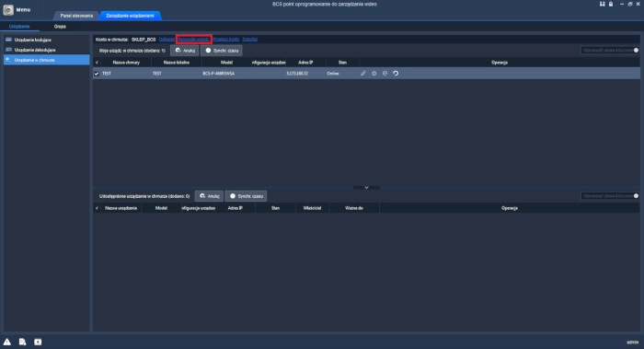Click the download icon in status bar

[38, 342]
